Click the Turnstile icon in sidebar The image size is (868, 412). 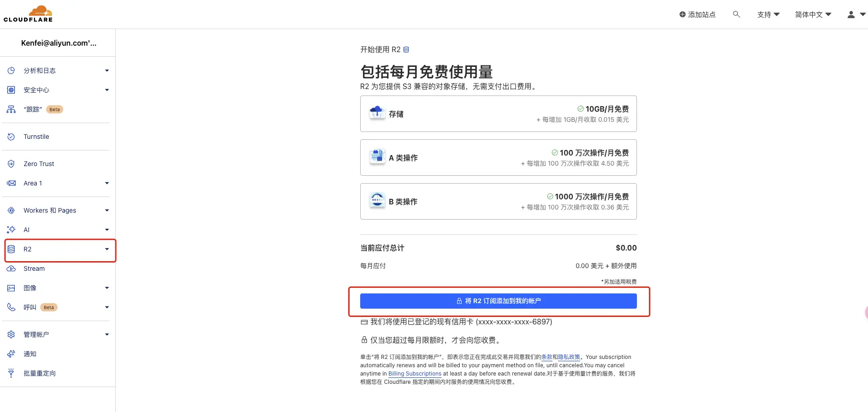[x=11, y=137]
